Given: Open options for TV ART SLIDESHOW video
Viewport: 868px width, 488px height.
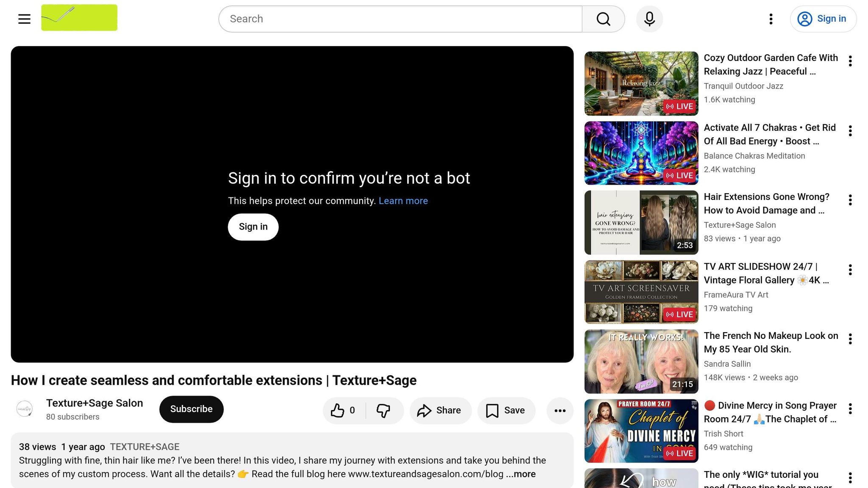Looking at the screenshot, I should click(850, 270).
